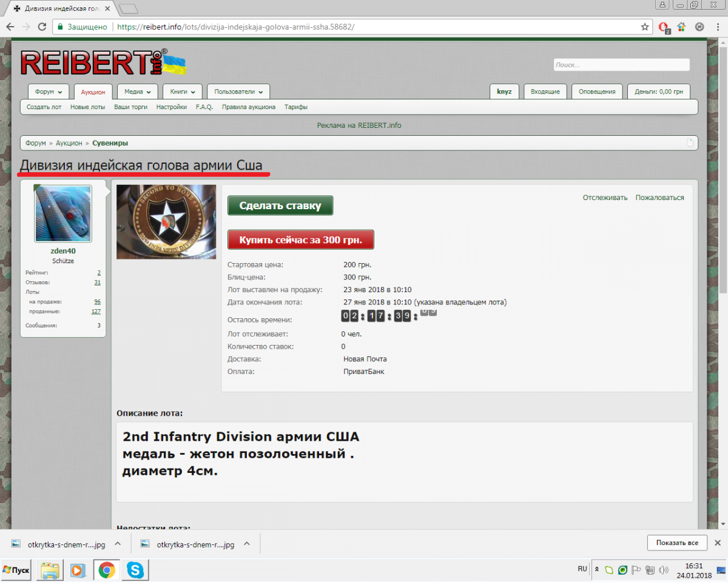Open seller zden40 profile link
Image resolution: width=728 pixels, height=582 pixels.
tap(63, 251)
